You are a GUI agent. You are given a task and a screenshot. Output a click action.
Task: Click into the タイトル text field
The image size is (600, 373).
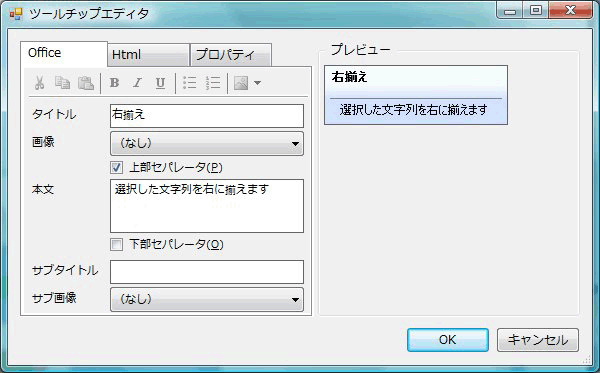click(207, 116)
